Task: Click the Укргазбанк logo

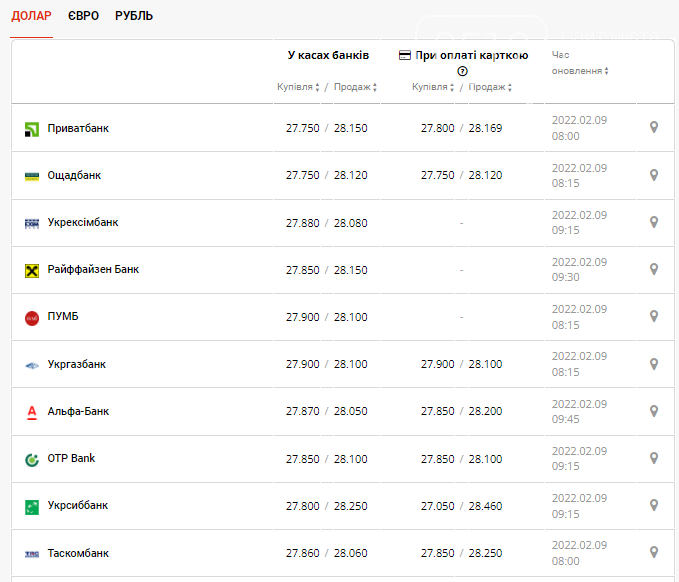Action: [32, 366]
